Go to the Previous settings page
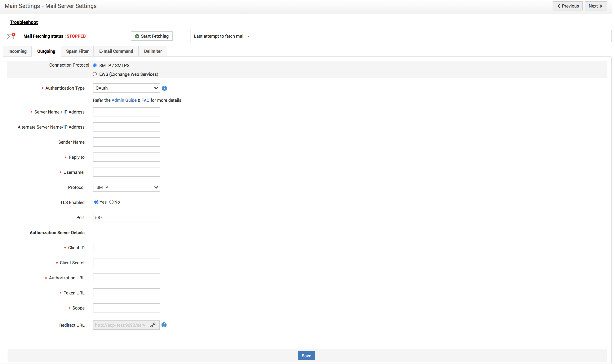This screenshot has height=364, width=615. pos(567,6)
